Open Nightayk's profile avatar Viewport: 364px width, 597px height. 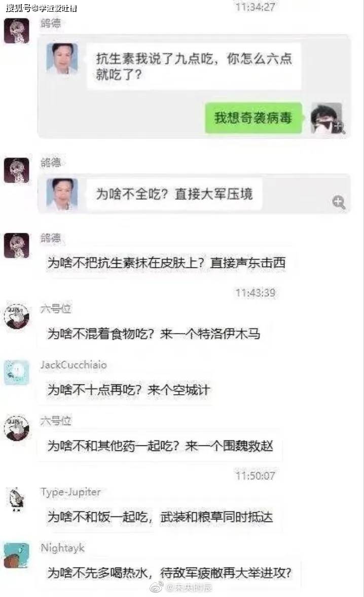pos(16,555)
